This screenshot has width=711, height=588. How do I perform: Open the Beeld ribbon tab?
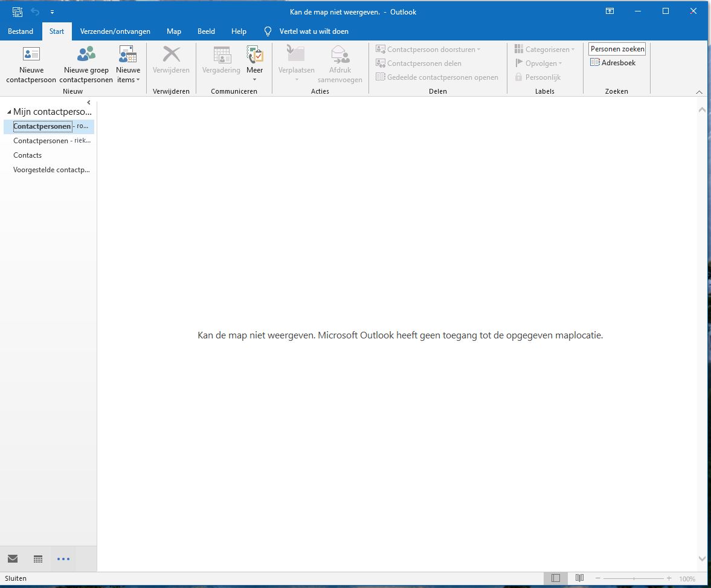tap(206, 31)
